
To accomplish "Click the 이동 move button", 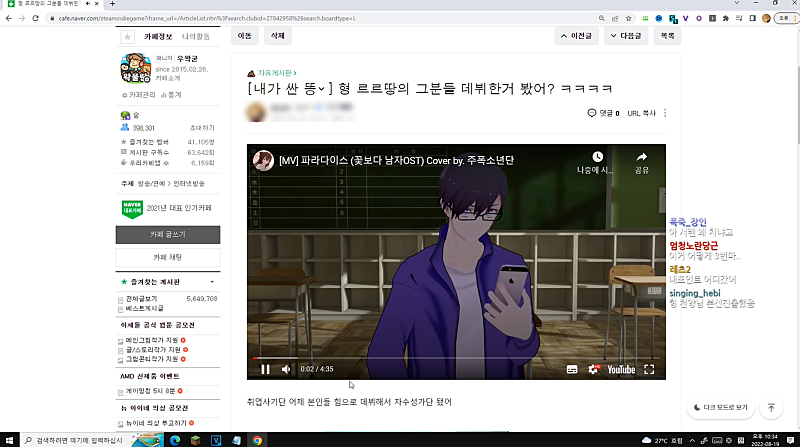I will tap(244, 36).
